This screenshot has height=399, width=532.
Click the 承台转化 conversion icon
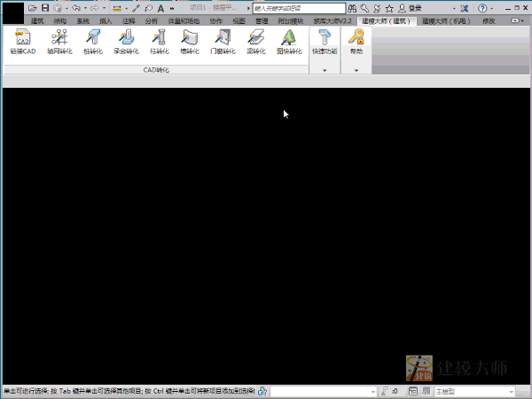coord(126,41)
